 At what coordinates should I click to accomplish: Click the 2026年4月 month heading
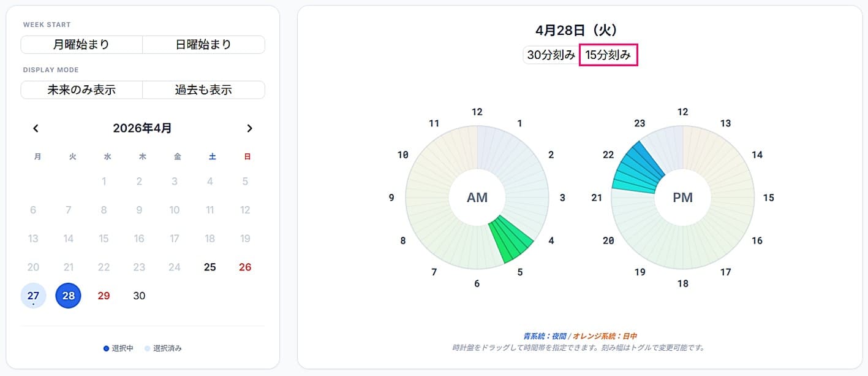click(142, 128)
